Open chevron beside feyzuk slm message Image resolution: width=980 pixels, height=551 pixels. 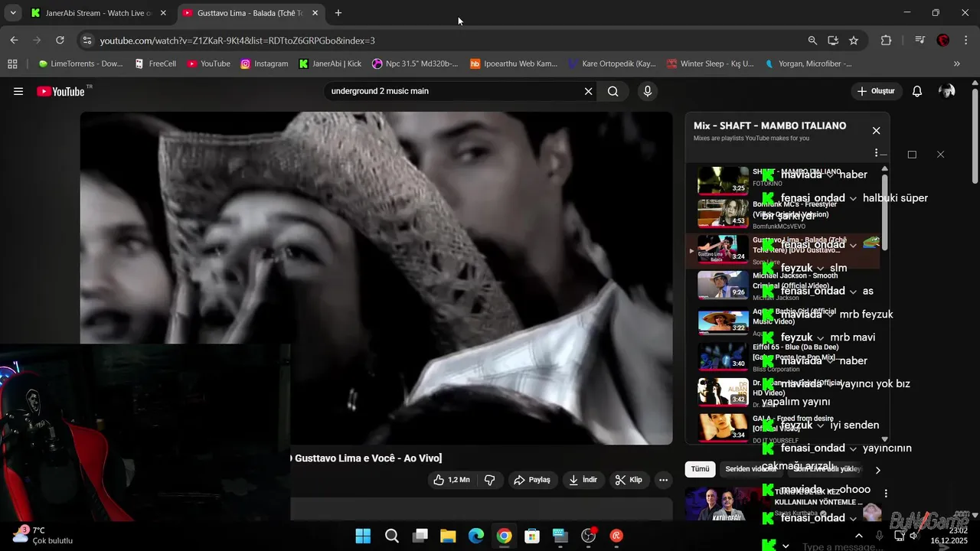[x=821, y=269]
